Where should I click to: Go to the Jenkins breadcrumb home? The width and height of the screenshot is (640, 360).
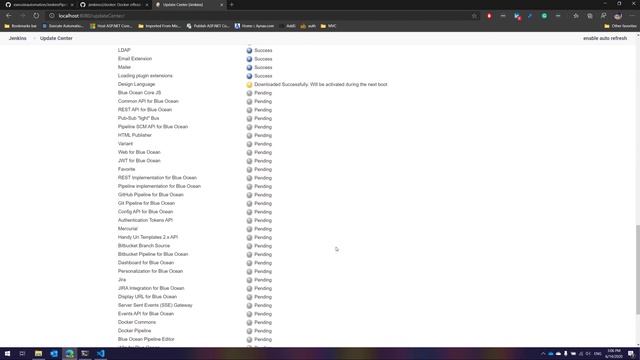tap(18, 38)
